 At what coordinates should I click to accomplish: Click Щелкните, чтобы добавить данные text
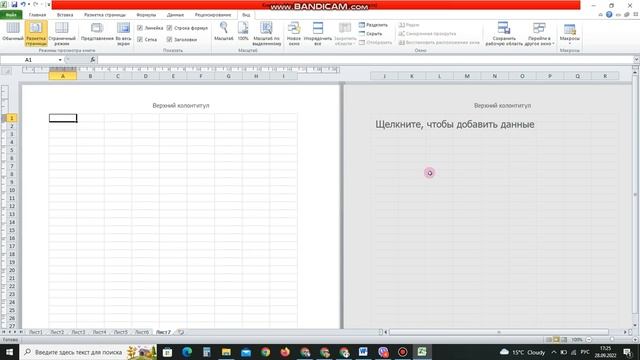455,124
